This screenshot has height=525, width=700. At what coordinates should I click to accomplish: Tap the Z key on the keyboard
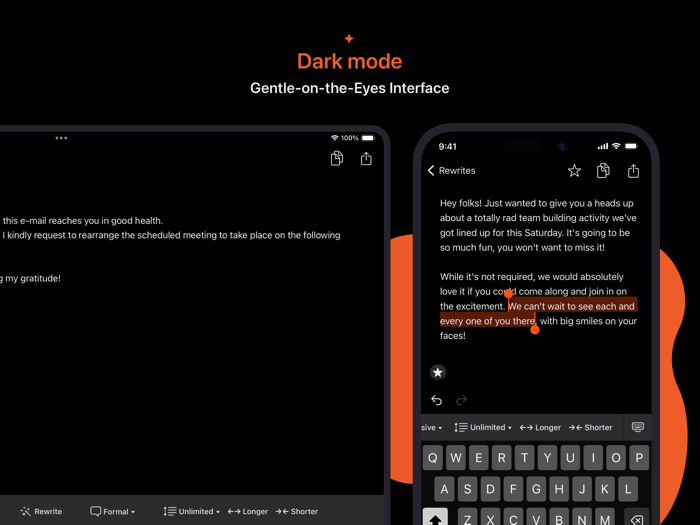(467, 517)
